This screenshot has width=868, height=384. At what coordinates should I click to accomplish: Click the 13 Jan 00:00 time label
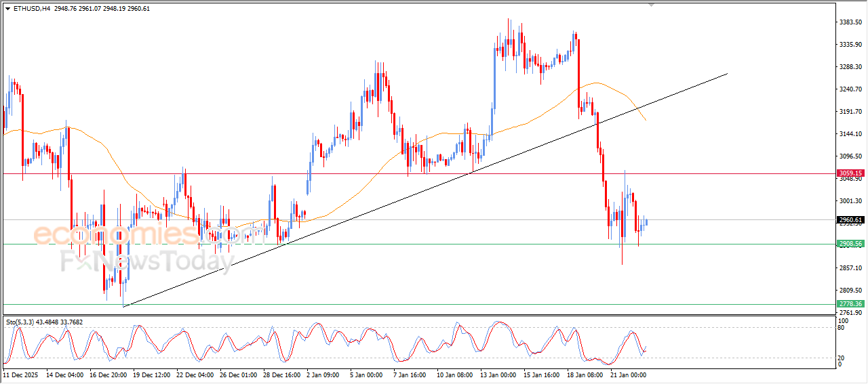coord(498,374)
